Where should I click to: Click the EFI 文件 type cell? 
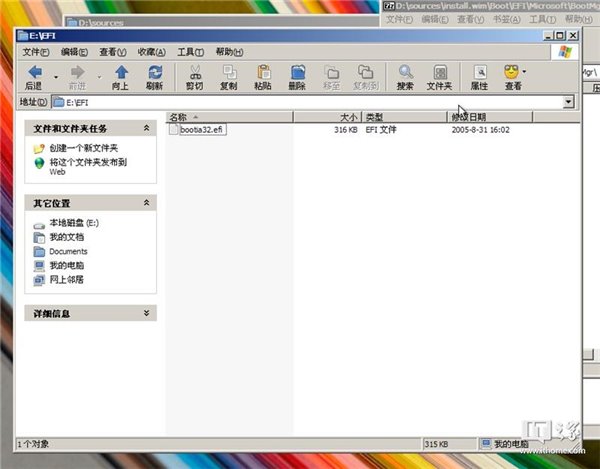[381, 130]
